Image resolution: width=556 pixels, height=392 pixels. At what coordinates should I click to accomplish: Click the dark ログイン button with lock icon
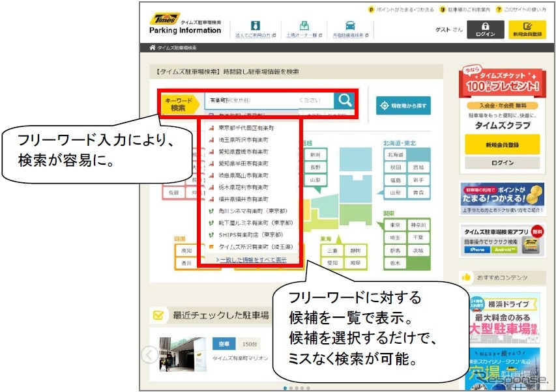[485, 29]
